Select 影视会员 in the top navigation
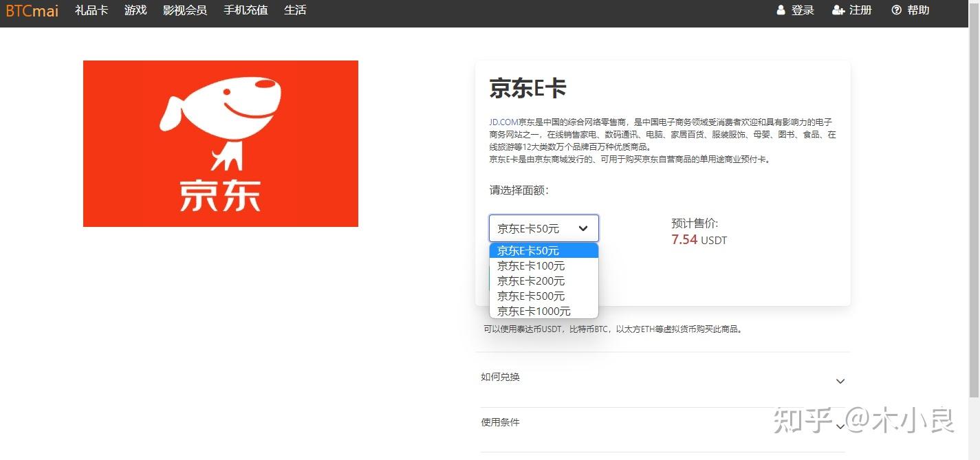This screenshot has width=980, height=460. 184,10
